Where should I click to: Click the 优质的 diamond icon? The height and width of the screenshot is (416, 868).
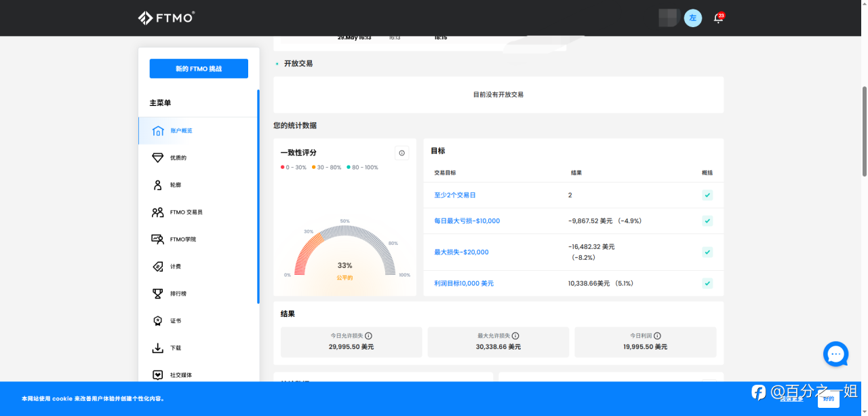tap(158, 158)
